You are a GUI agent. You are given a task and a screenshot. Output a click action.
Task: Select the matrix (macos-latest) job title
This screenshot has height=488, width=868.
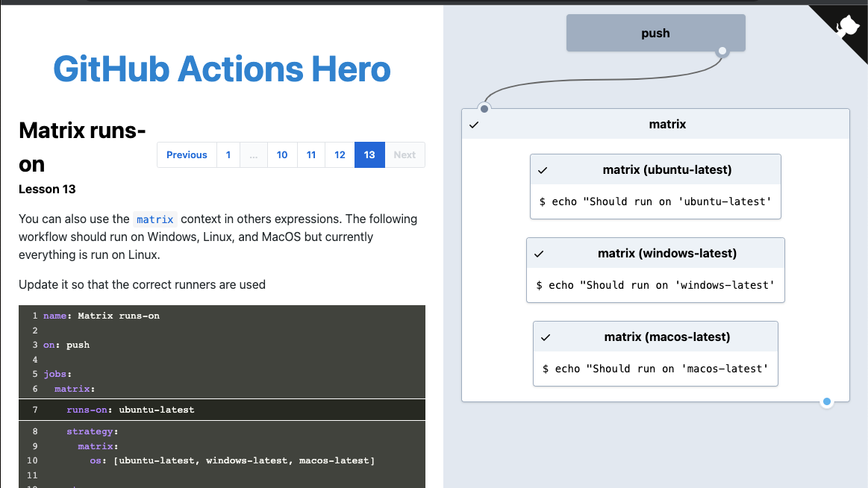click(x=667, y=337)
